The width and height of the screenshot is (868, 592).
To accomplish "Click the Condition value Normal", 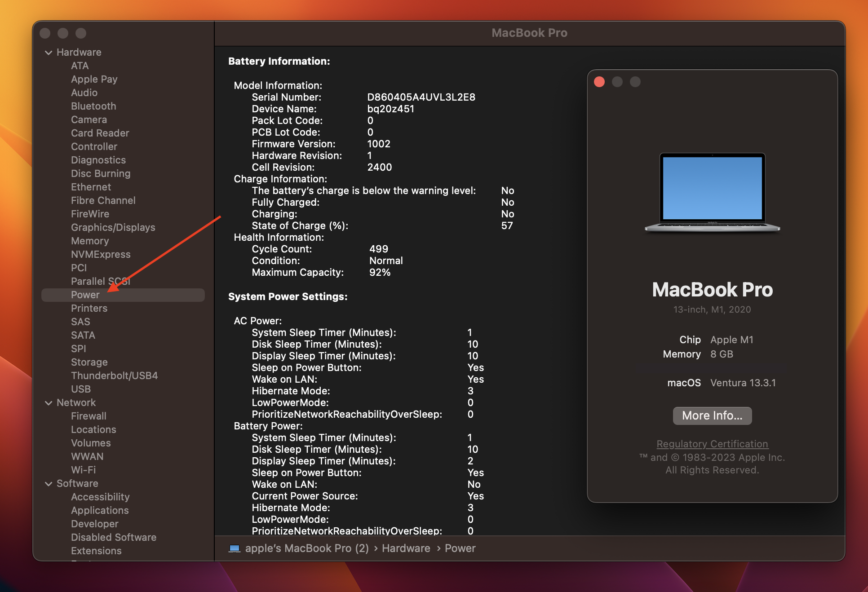I will (386, 261).
